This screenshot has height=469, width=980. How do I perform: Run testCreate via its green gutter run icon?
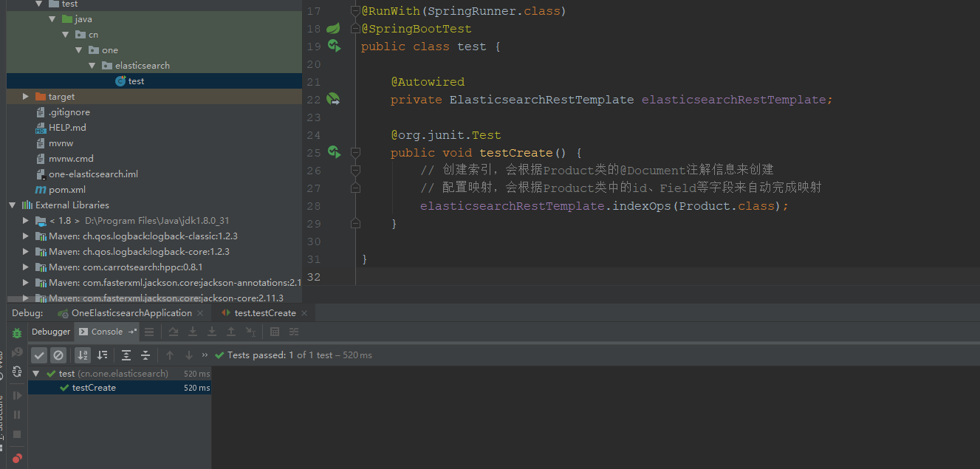point(335,152)
